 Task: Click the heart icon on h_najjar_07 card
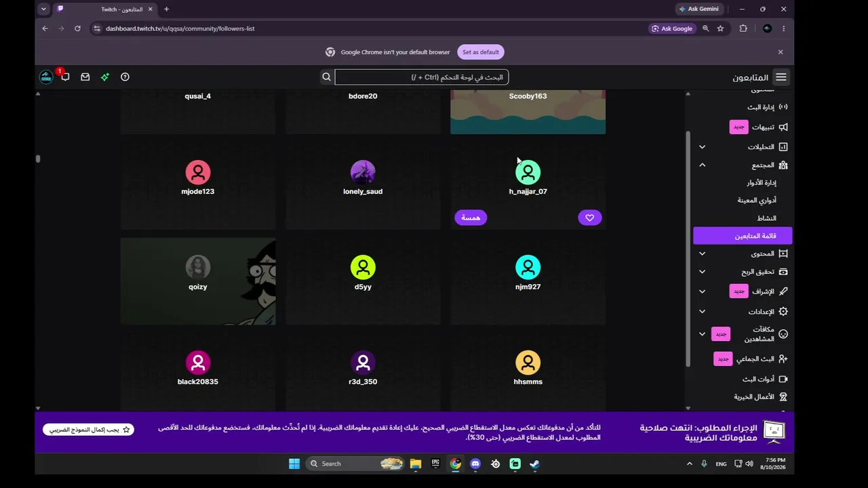tap(589, 218)
